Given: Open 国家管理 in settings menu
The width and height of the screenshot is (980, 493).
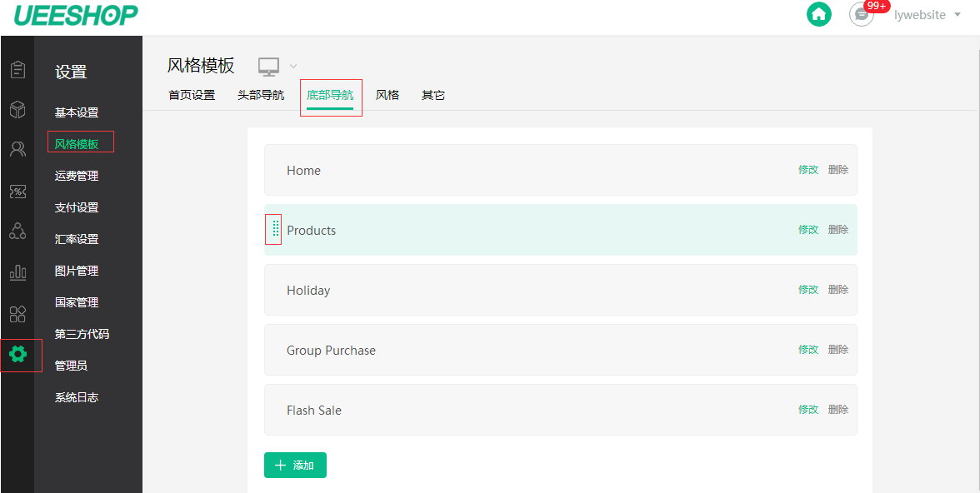Looking at the screenshot, I should pyautogui.click(x=77, y=302).
